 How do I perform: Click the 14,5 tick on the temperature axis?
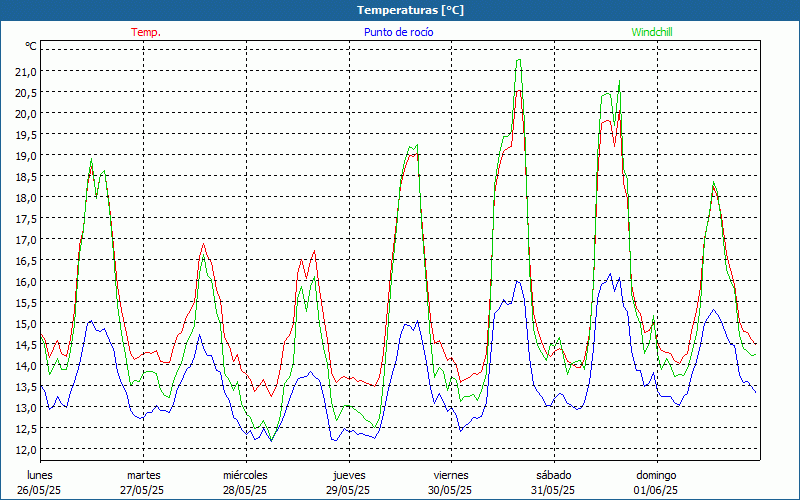point(26,345)
